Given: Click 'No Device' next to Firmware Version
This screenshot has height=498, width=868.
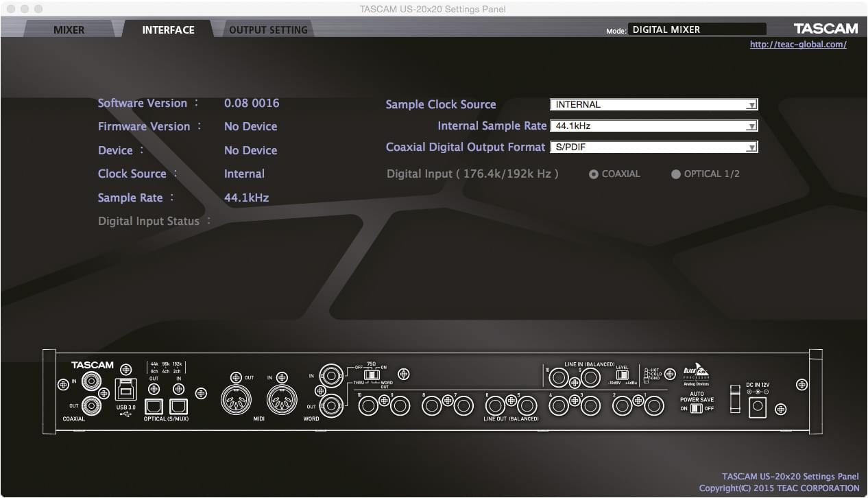Looking at the screenshot, I should click(x=251, y=126).
